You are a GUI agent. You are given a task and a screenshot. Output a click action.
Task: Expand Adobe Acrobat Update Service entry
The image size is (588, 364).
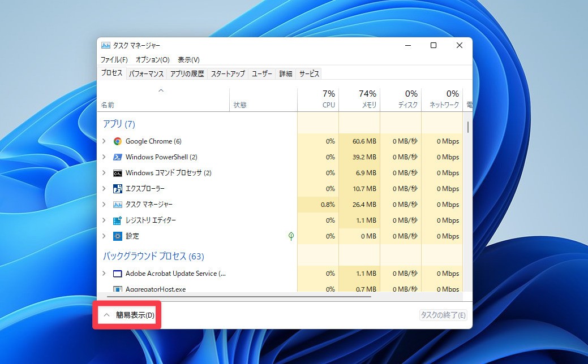click(x=104, y=274)
